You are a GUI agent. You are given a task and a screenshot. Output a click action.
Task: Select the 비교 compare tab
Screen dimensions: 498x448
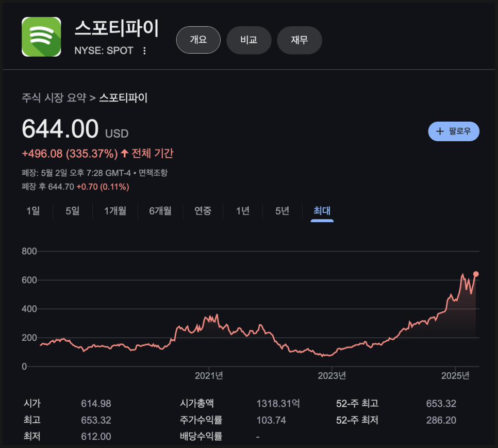tap(248, 40)
